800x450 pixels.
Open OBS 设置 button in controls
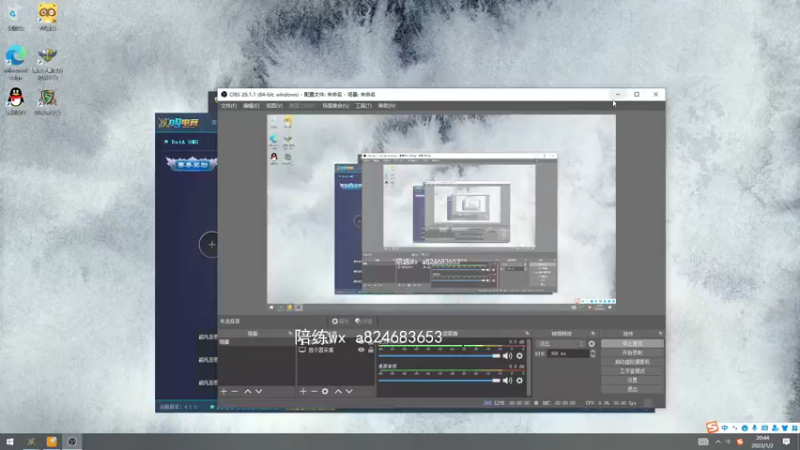coord(632,380)
